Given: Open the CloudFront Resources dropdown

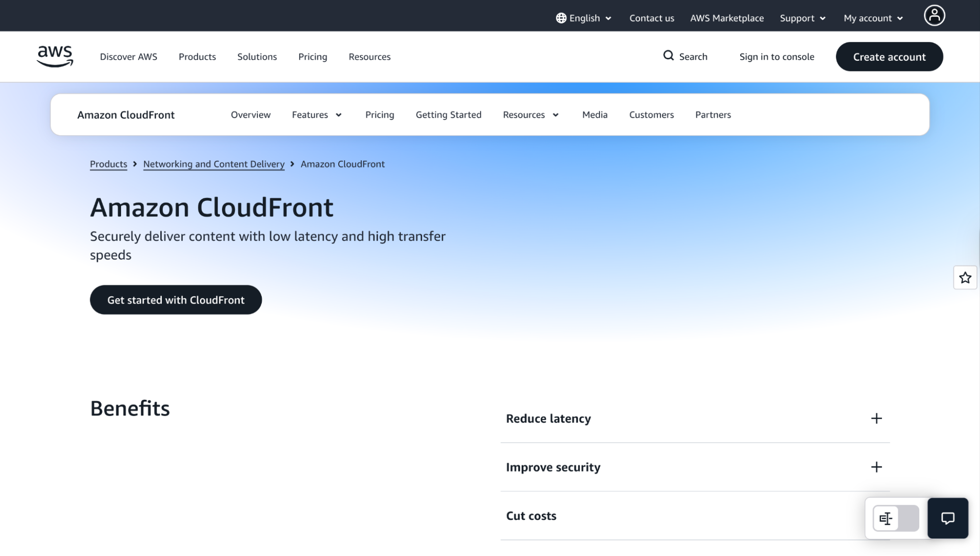Looking at the screenshot, I should [x=531, y=115].
